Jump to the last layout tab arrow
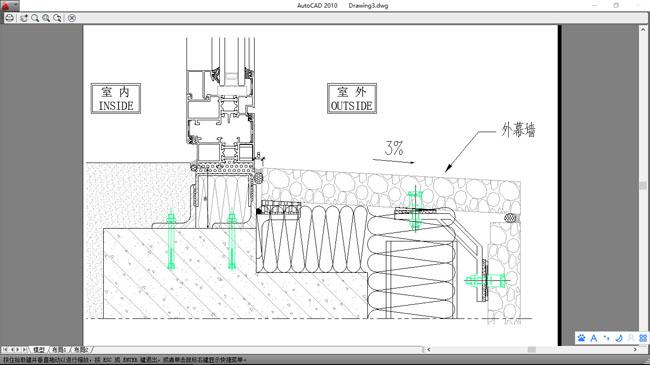Screen dimensions: 650x365 click(x=24, y=350)
